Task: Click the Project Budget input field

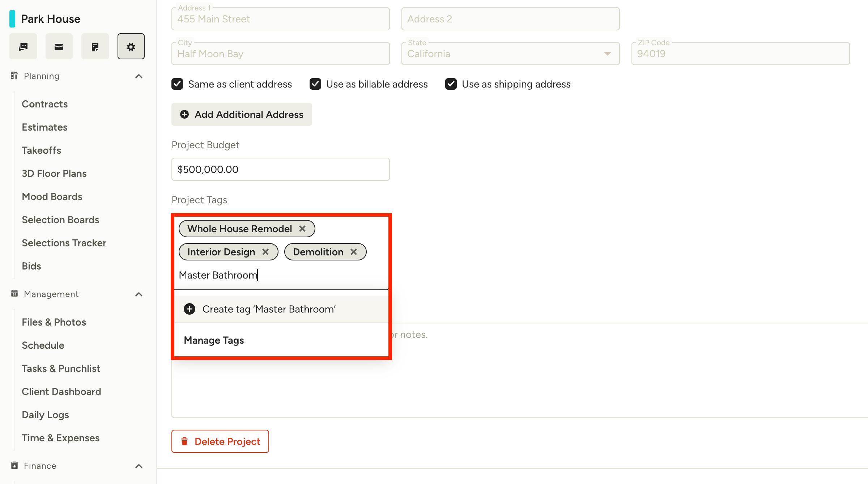Action: 280,169
